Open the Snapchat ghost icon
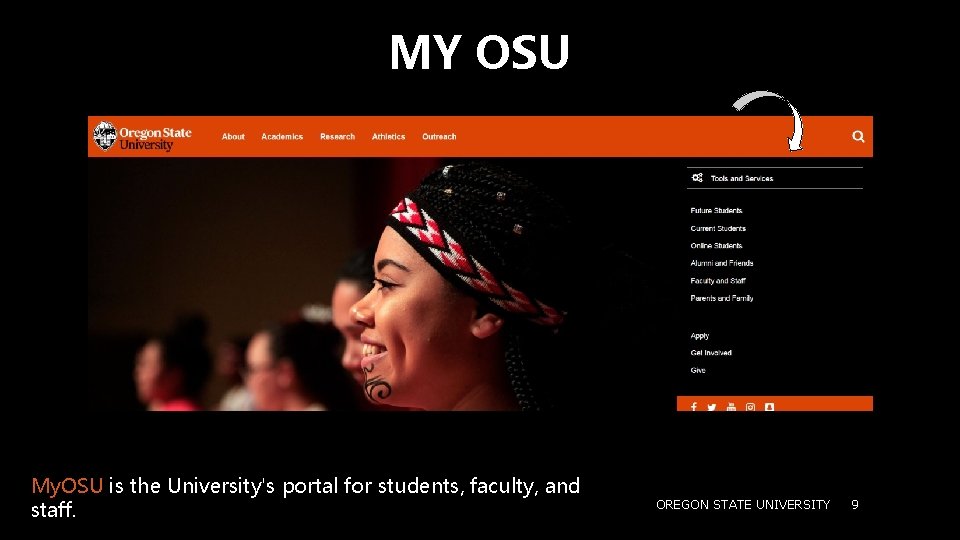 tap(770, 407)
